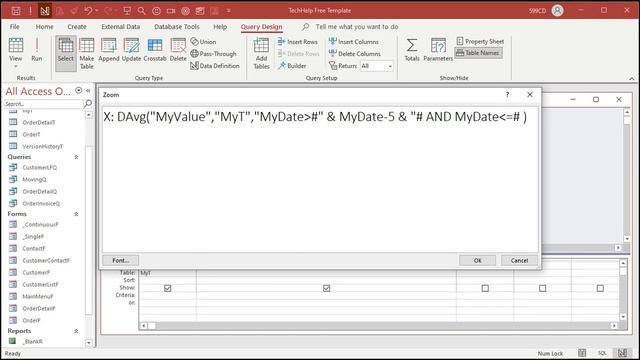Click Cancel in the Zoom dialog

pos(519,260)
